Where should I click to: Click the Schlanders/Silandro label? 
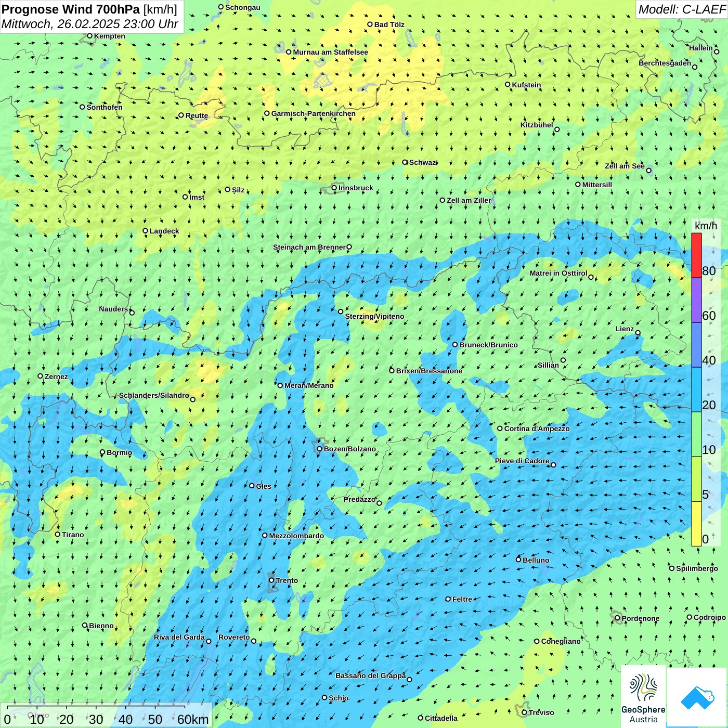[x=154, y=395]
